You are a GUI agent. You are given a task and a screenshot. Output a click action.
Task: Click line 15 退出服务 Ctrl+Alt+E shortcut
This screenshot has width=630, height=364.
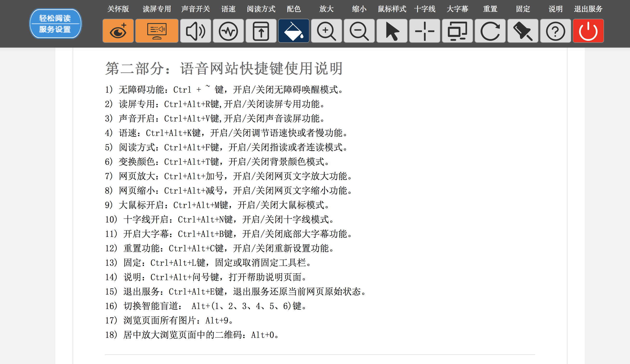pyautogui.click(x=236, y=292)
